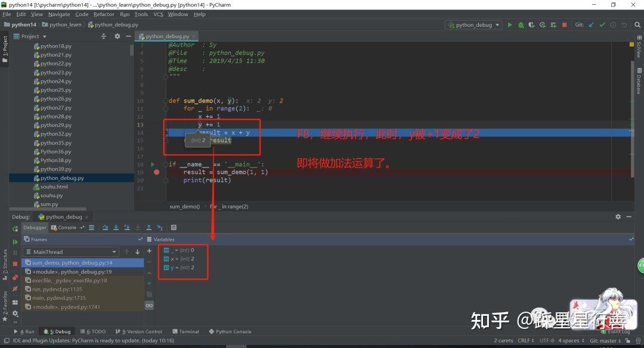Click the Evaluate Expression calculator icon
644x348 pixels.
(x=173, y=227)
